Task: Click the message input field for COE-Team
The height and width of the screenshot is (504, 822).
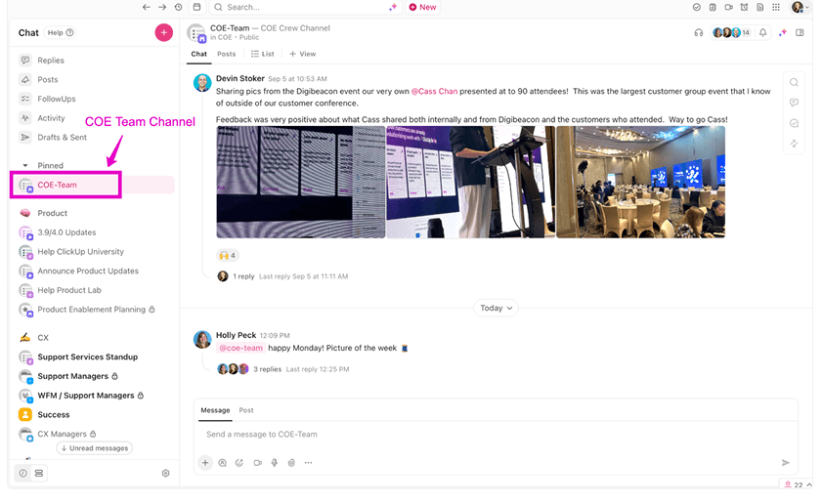Action: point(496,435)
